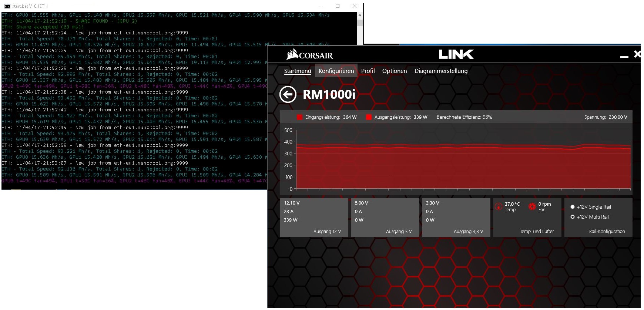The image size is (644, 310).
Task: Minimize the start.bat console window
Action: (321, 6)
